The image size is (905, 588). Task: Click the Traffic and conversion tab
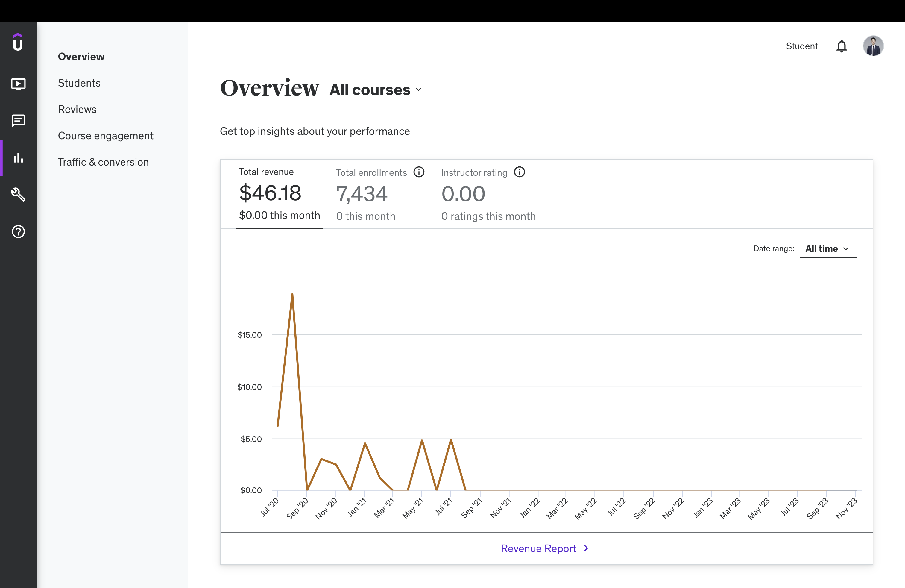tap(103, 161)
